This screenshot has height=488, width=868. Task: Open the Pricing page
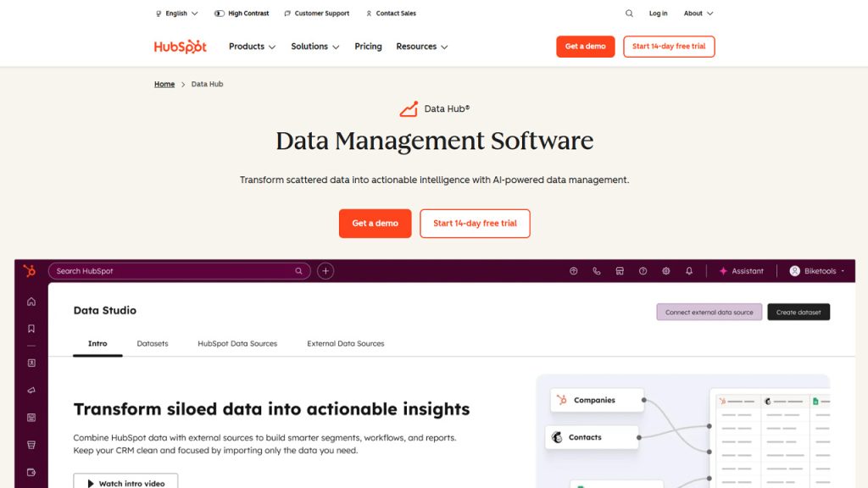[368, 47]
